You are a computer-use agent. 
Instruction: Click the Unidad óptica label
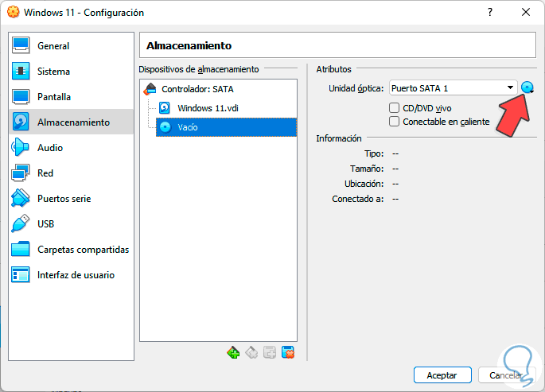[356, 88]
